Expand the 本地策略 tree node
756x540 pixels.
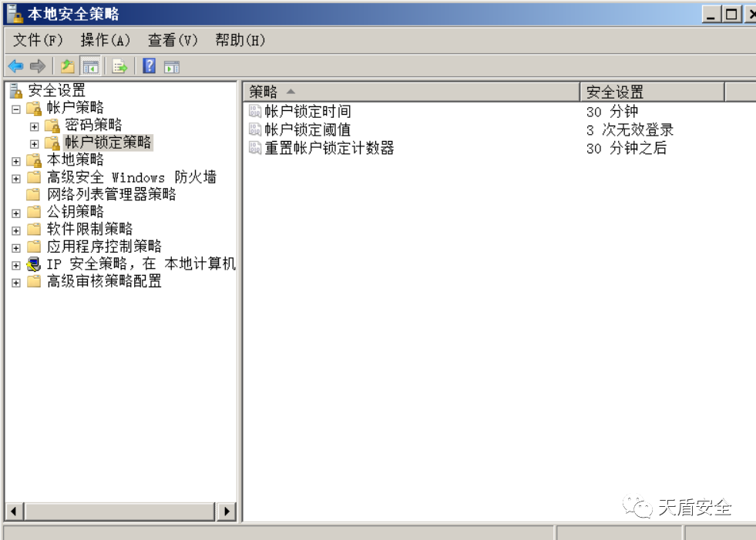click(16, 160)
